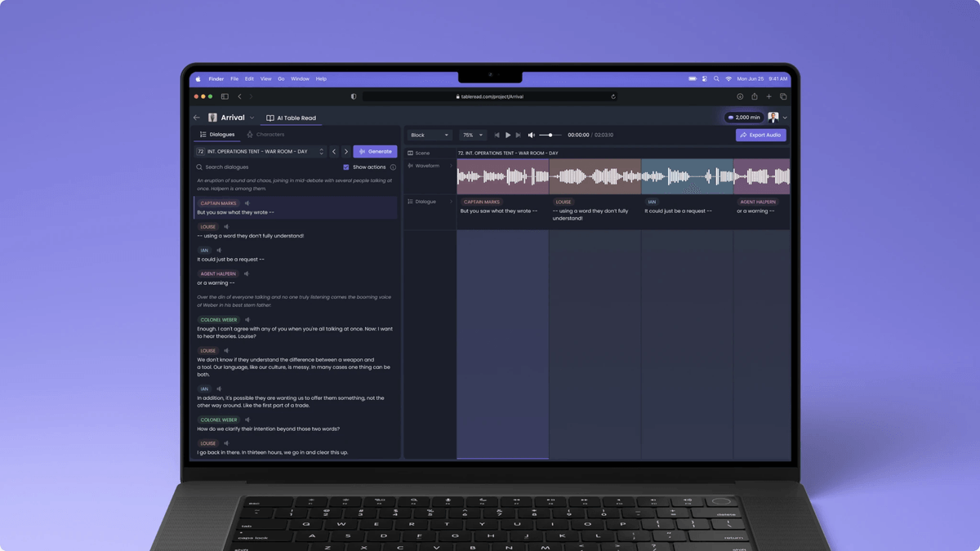The height and width of the screenshot is (551, 980).
Task: Skip to next track in player
Action: point(518,135)
